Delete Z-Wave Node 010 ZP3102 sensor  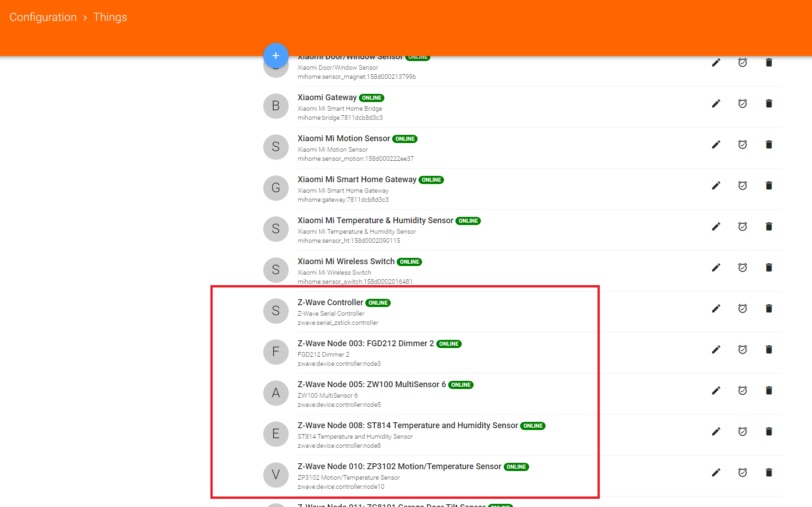[x=769, y=472]
